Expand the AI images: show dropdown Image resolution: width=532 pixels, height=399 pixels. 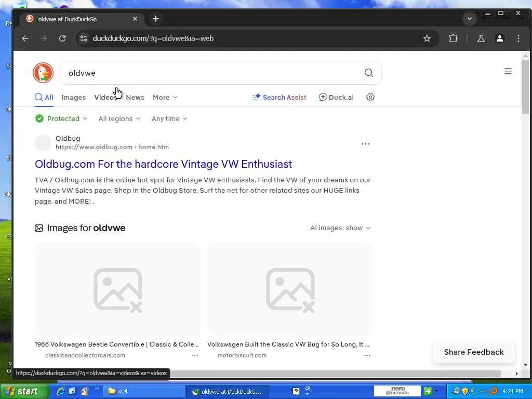tap(340, 228)
